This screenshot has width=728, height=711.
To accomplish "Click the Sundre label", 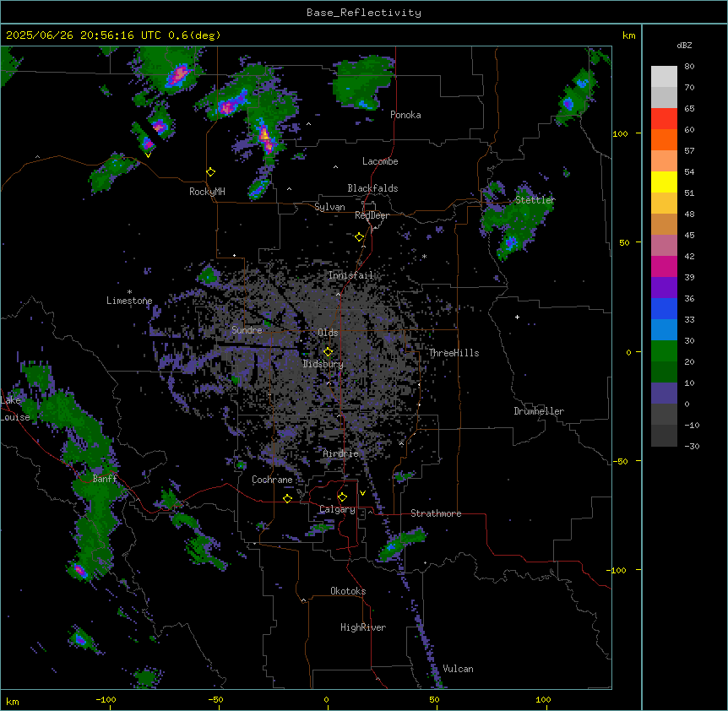I will [x=247, y=330].
